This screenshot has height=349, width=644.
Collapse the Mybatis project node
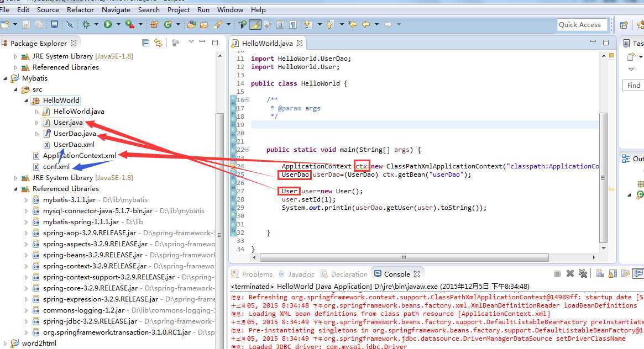(6, 78)
